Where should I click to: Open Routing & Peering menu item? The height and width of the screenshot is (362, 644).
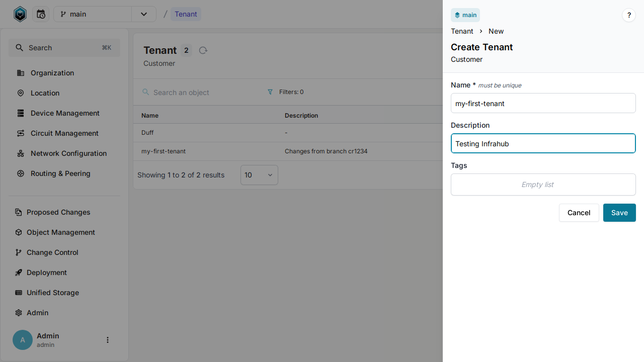tap(60, 173)
